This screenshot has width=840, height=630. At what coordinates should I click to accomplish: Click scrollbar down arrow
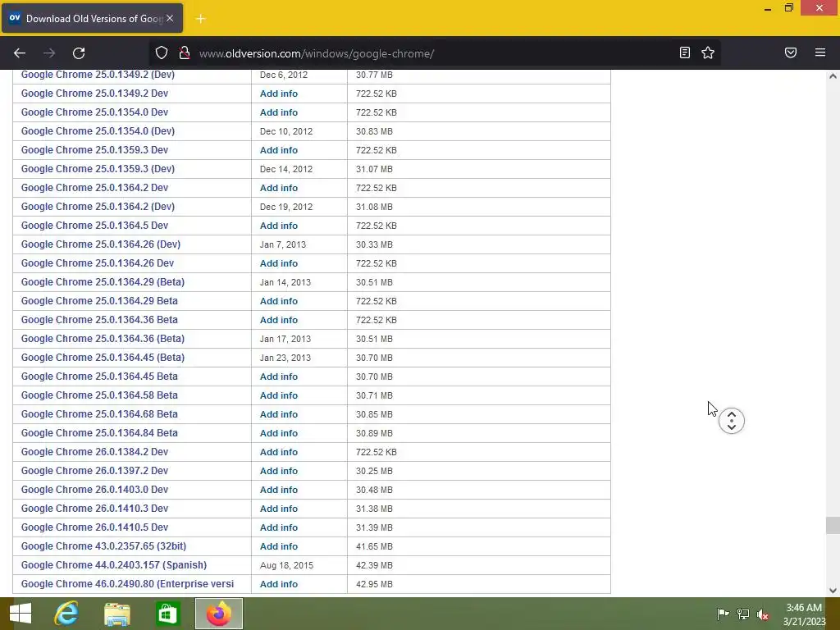pos(833,591)
